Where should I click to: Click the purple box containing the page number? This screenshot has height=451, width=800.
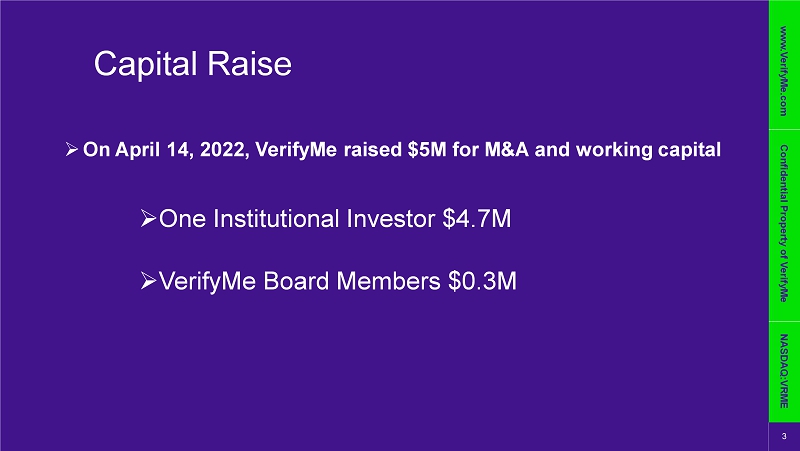(x=784, y=437)
